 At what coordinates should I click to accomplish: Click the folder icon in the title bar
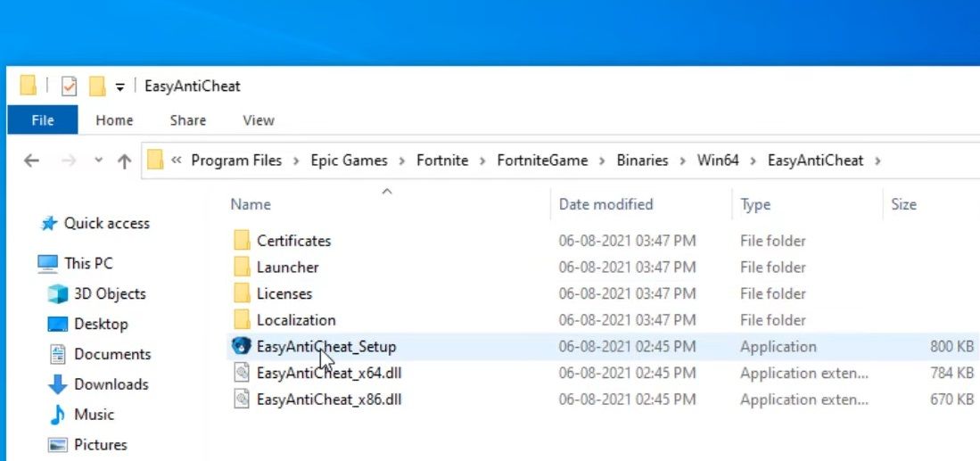coord(29,86)
